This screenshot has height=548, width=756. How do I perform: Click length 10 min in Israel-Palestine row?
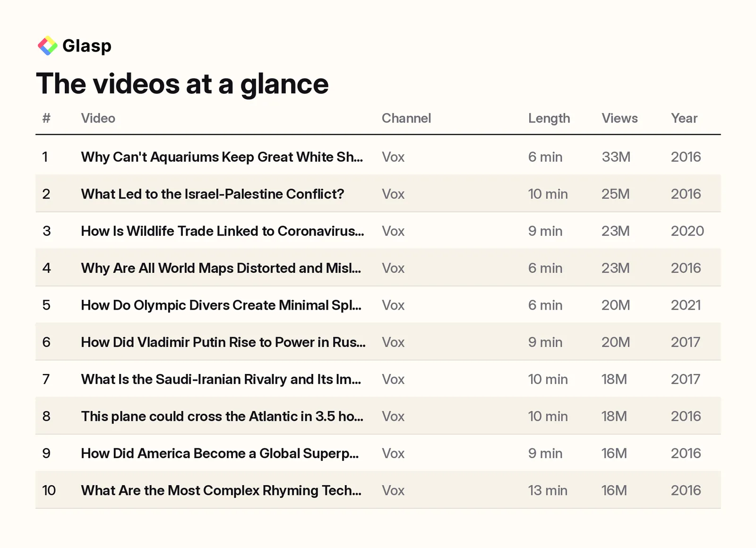(548, 194)
